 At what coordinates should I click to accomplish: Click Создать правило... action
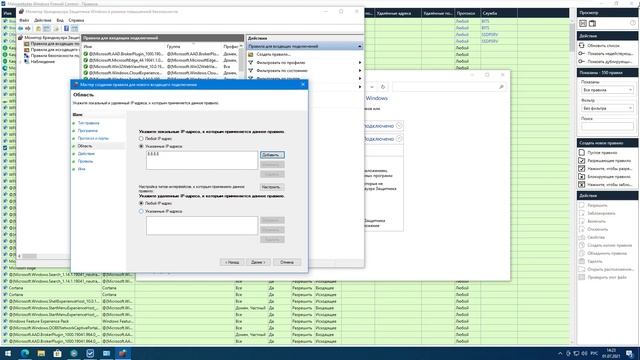pos(273,54)
